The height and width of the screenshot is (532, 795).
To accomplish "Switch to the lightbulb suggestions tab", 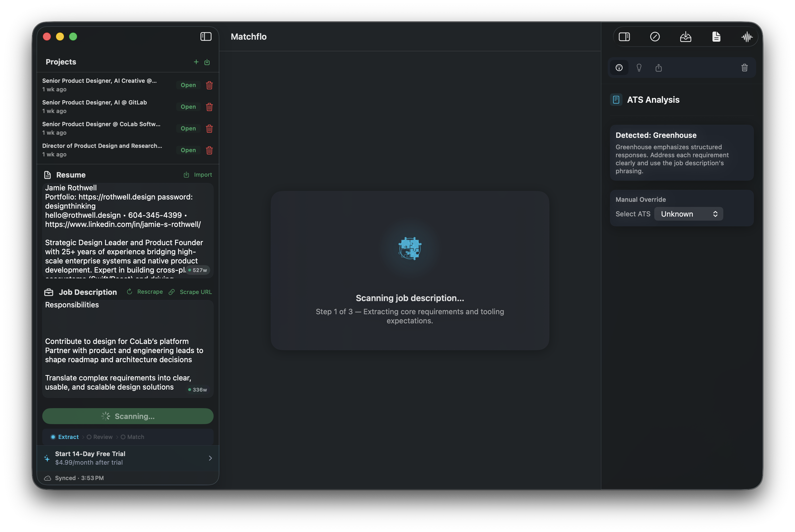I will pos(639,68).
